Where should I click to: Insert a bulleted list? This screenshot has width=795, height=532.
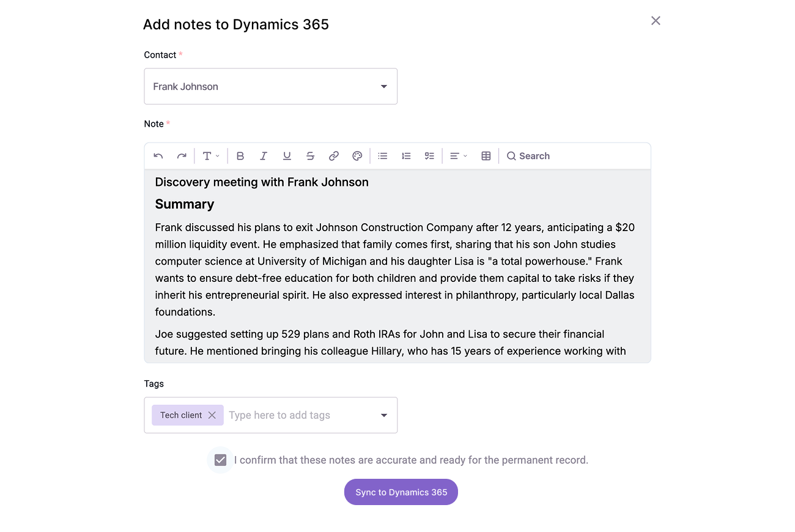click(383, 156)
